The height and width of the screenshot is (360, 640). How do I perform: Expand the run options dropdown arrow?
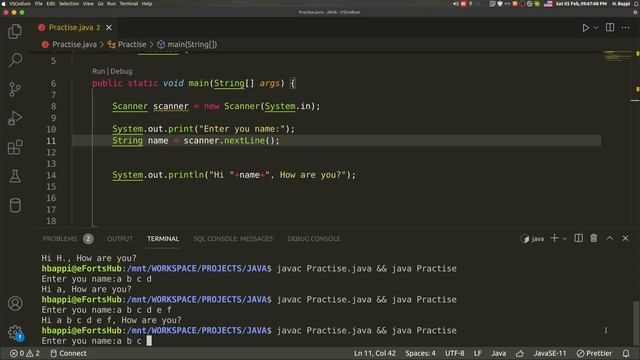(596, 28)
